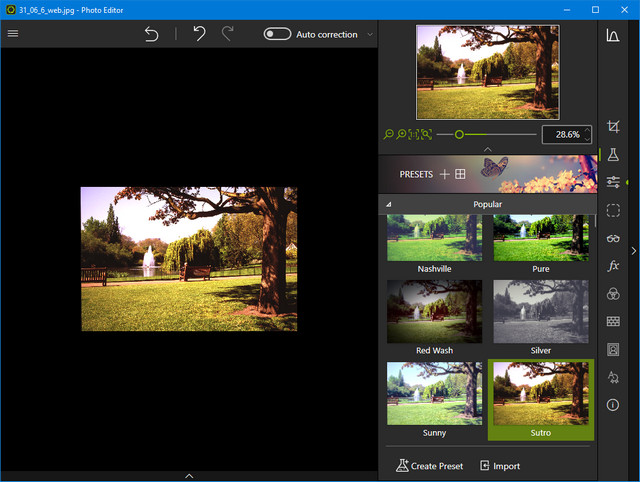The height and width of the screenshot is (482, 640).
Task: Open the histogram panel icon
Action: (612, 35)
